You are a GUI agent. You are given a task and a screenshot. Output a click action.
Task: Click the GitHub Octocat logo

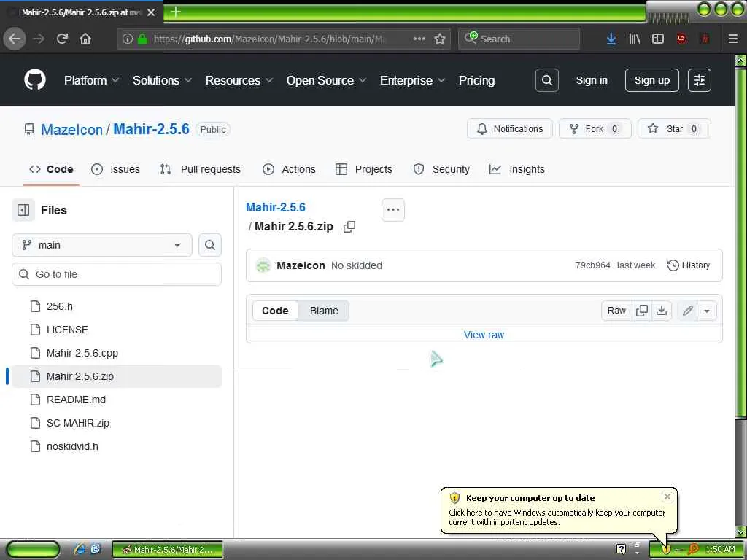click(35, 80)
